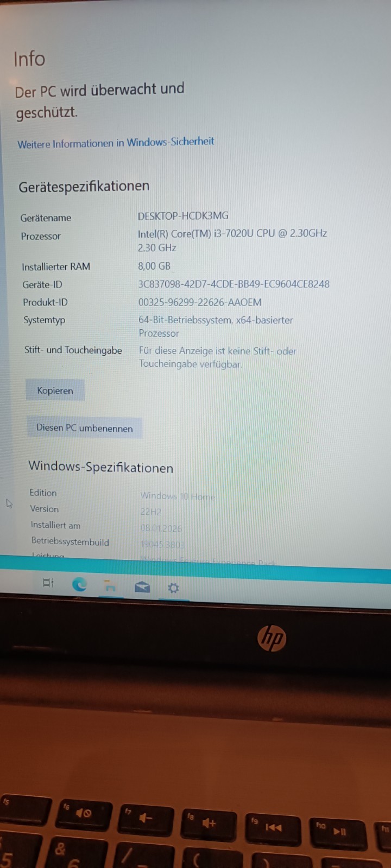Click the Geräte-ID label
The width and height of the screenshot is (391, 868).
click(x=42, y=284)
